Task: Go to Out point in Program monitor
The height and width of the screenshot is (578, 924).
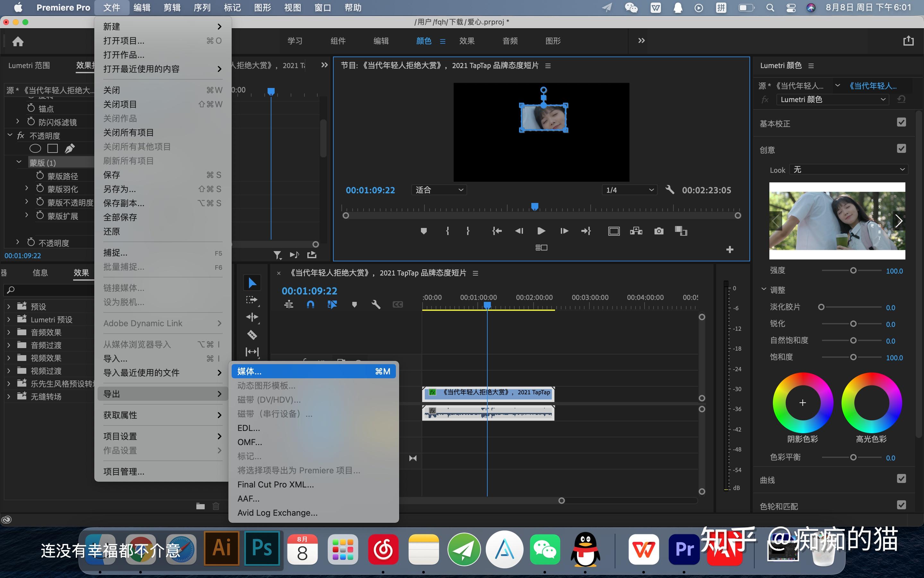Action: pyautogui.click(x=586, y=231)
